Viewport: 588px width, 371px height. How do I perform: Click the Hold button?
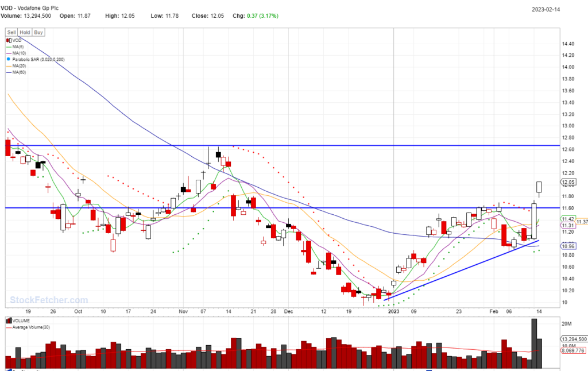(25, 32)
